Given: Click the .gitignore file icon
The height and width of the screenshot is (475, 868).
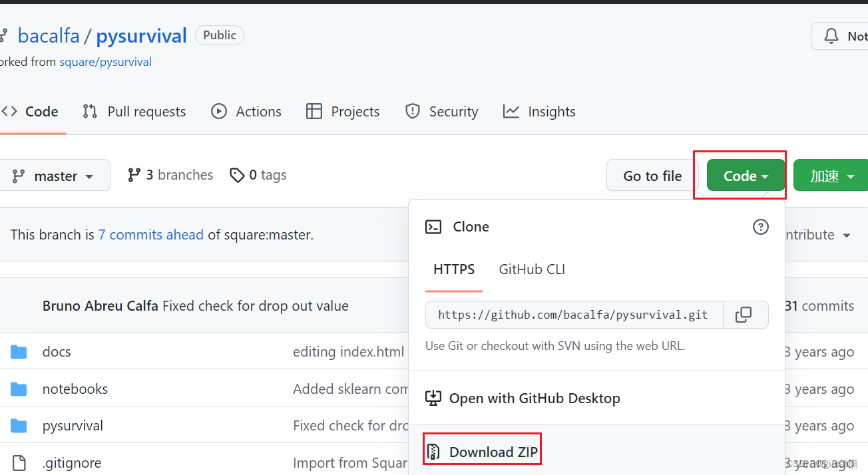Looking at the screenshot, I should (19, 463).
